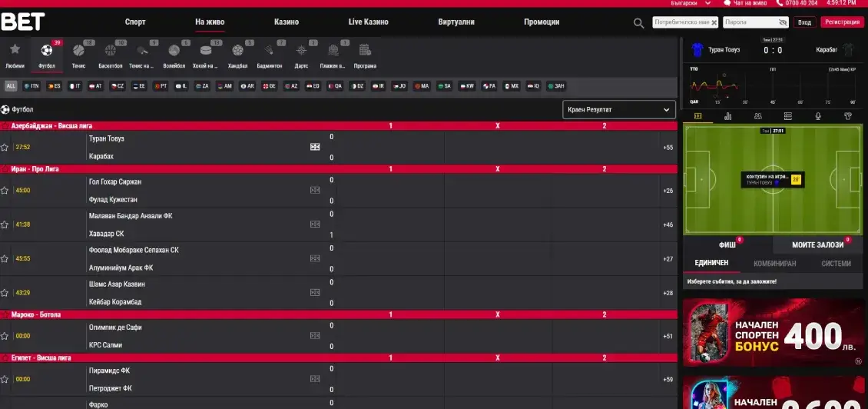The image size is (868, 409).
Task: Clear the username field with X icon
Action: 714,22
